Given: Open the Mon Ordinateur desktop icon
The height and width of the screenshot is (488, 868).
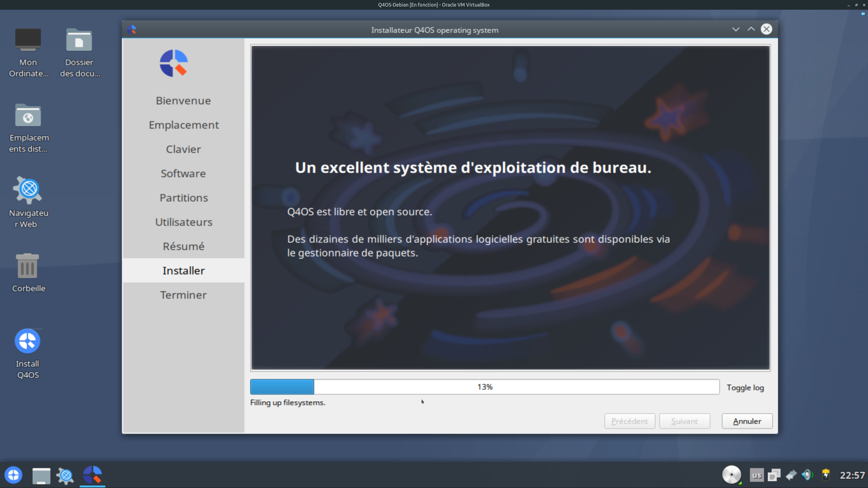Looking at the screenshot, I should click(28, 53).
